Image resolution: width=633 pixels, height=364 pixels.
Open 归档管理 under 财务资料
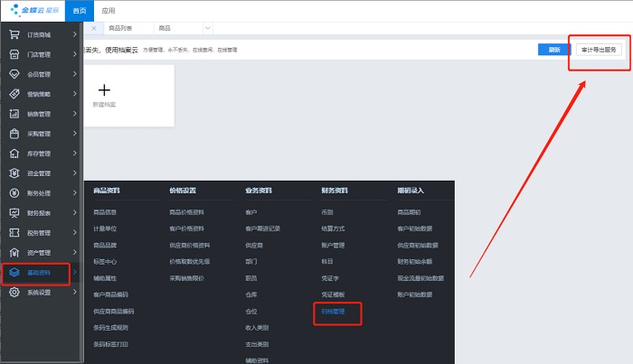(334, 310)
